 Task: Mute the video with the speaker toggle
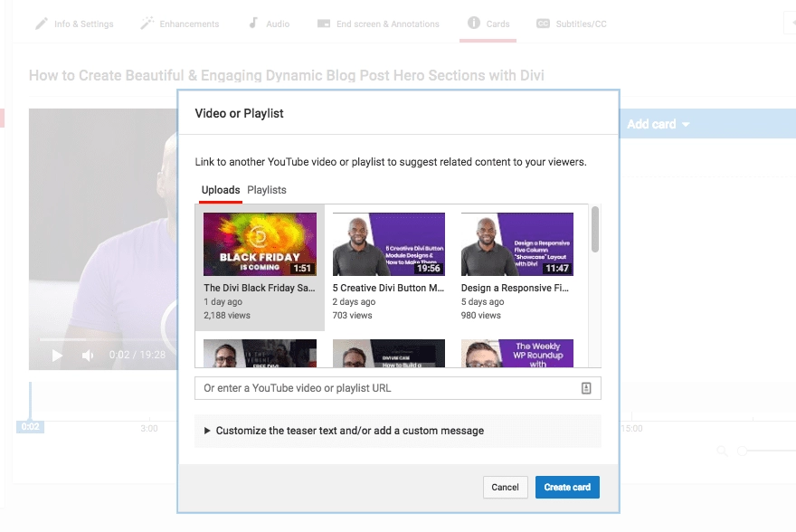(87, 356)
